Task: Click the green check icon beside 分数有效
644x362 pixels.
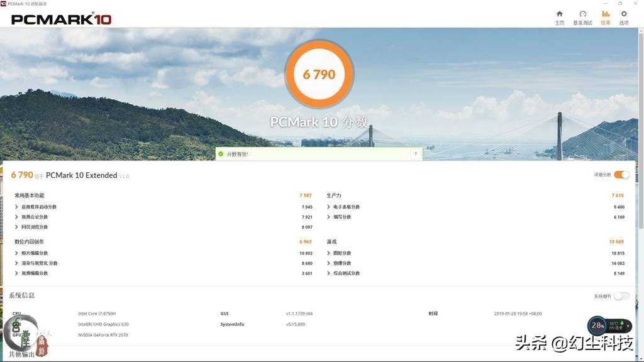Action: pyautogui.click(x=221, y=154)
